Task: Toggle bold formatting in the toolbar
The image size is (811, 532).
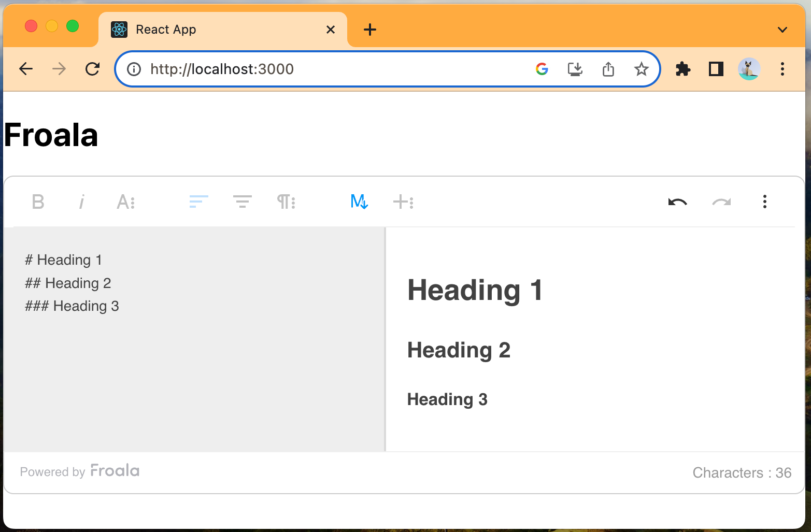Action: pos(38,202)
